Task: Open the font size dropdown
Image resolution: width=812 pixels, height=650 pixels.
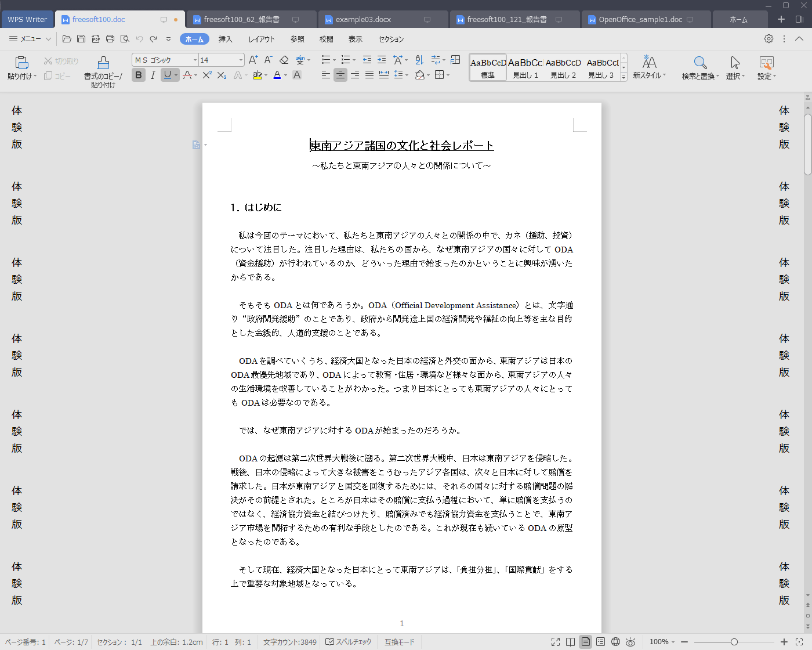Action: pyautogui.click(x=241, y=60)
